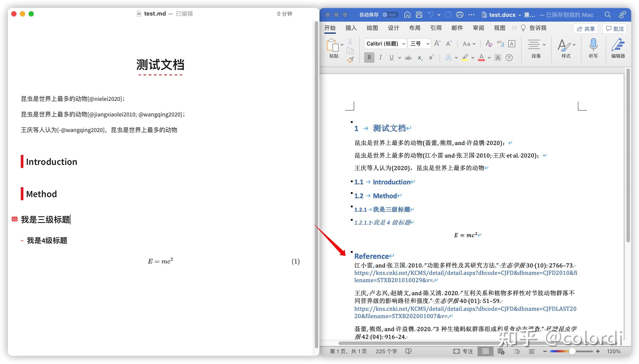The image size is (639, 364).
Task: Click the Print icon in Word toolbar
Action: point(460,15)
